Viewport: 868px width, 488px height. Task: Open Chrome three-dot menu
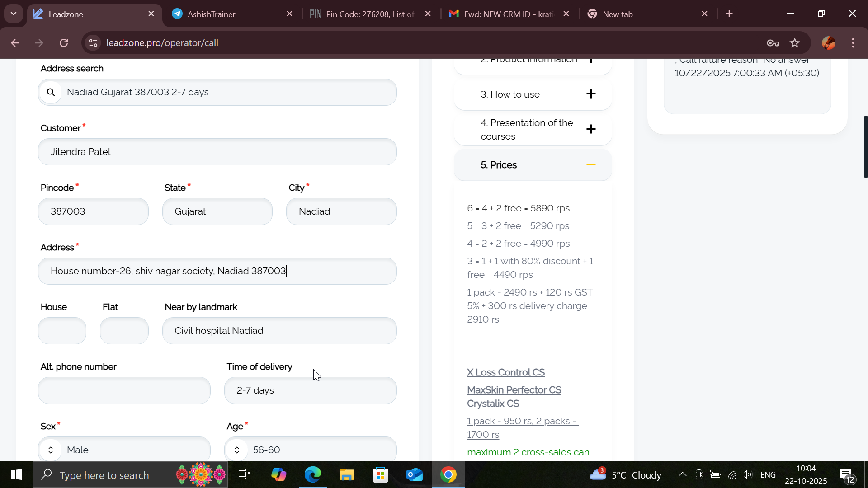pyautogui.click(x=853, y=43)
